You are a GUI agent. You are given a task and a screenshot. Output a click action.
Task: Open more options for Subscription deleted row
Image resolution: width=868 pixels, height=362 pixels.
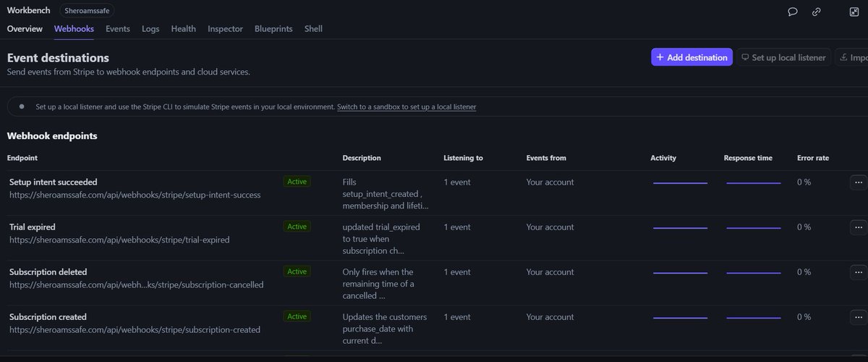tap(859, 272)
